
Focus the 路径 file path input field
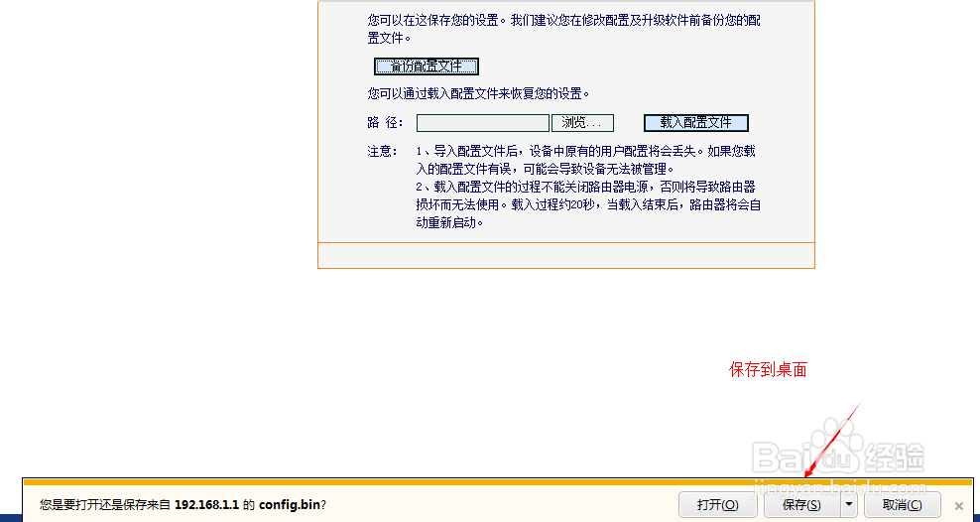pyautogui.click(x=482, y=122)
